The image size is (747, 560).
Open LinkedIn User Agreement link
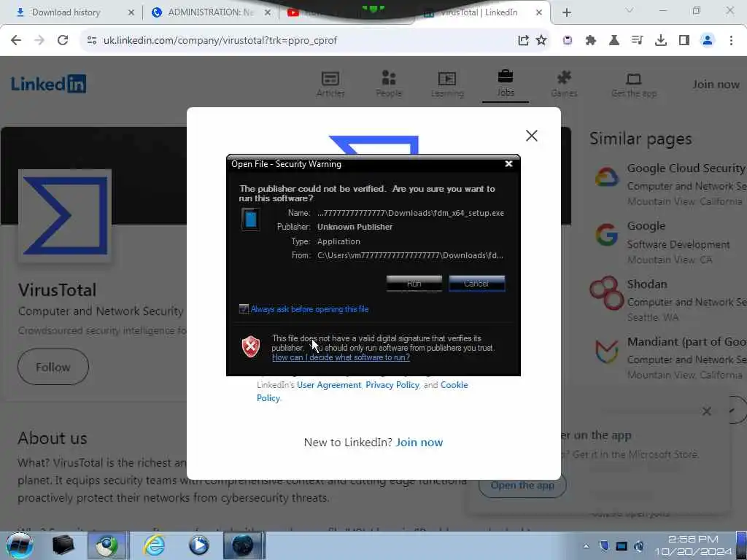[x=329, y=385]
